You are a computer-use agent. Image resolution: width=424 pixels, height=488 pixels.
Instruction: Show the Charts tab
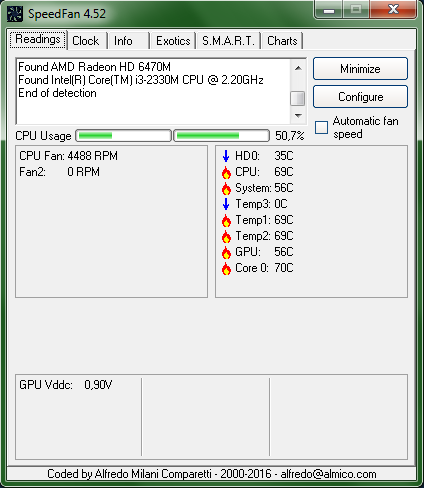click(282, 41)
